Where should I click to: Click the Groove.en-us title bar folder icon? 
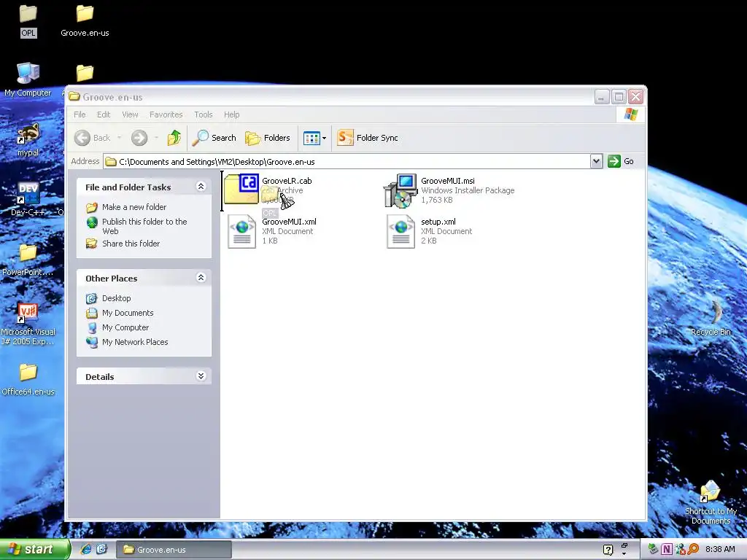coord(74,97)
